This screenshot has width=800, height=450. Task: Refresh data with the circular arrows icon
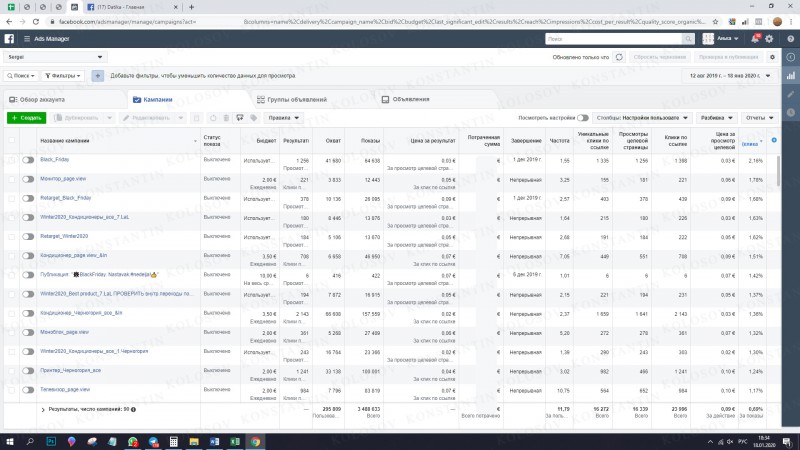619,57
